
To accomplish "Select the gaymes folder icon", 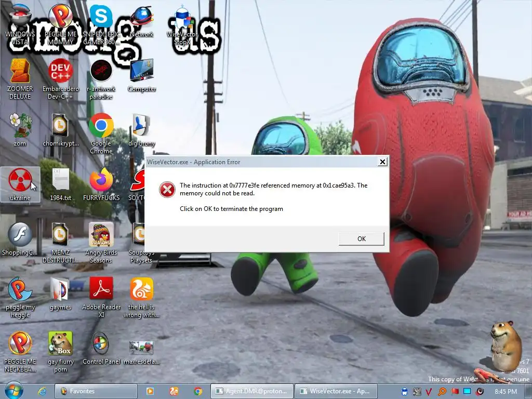I will point(60,294).
